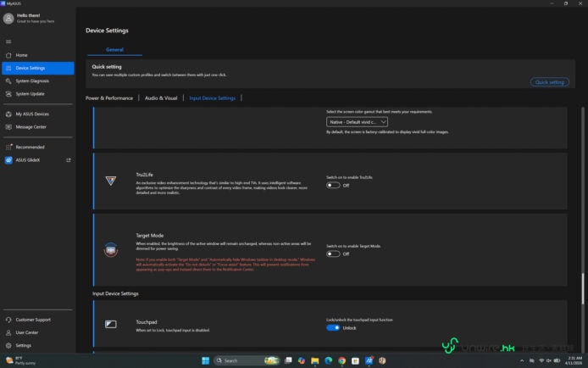The width and height of the screenshot is (588, 368).
Task: Click the Message Center sidebar icon
Action: click(x=8, y=127)
